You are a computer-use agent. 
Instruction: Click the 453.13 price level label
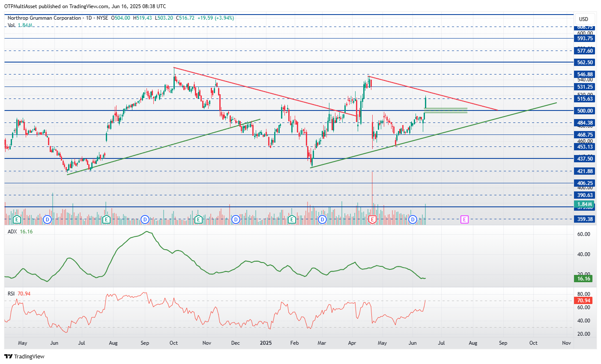click(x=585, y=147)
